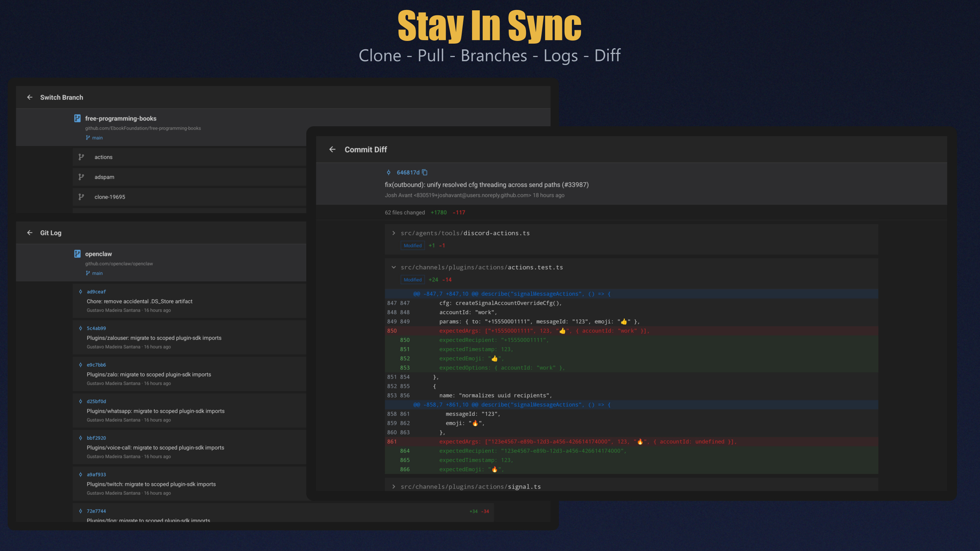The image size is (980, 551).
Task: Click commit icon beside ad9ceaf
Action: tap(80, 292)
